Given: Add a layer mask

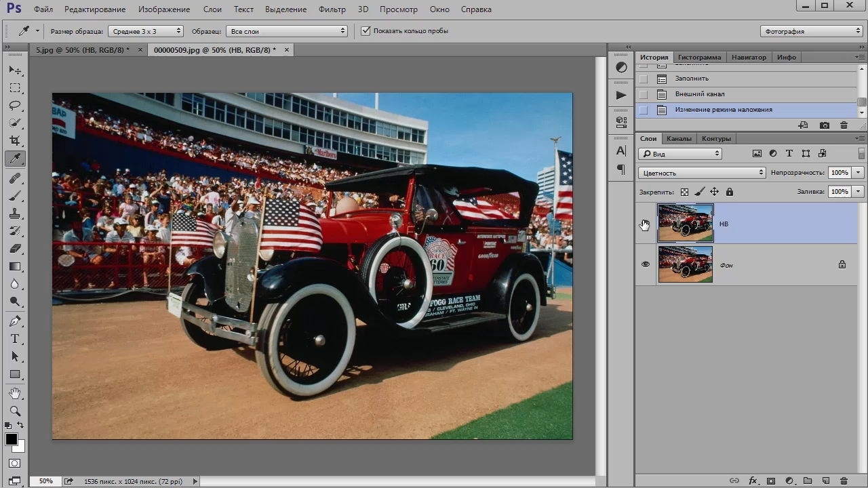Looking at the screenshot, I should (x=771, y=481).
